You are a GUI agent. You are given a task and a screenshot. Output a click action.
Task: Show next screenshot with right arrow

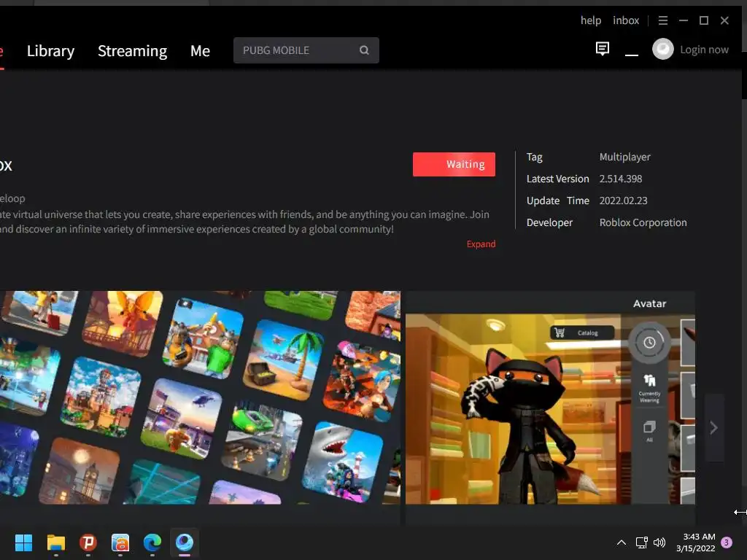(x=713, y=427)
